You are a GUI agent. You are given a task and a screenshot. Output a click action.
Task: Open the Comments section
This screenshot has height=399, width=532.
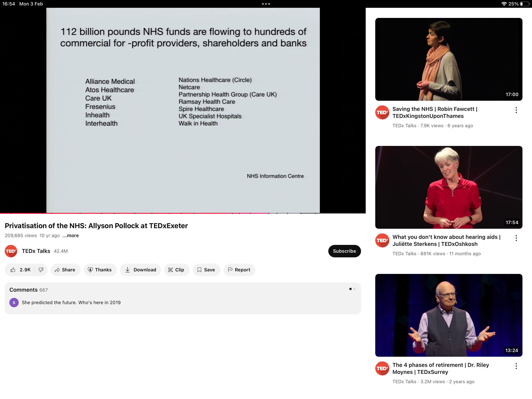pos(183,298)
